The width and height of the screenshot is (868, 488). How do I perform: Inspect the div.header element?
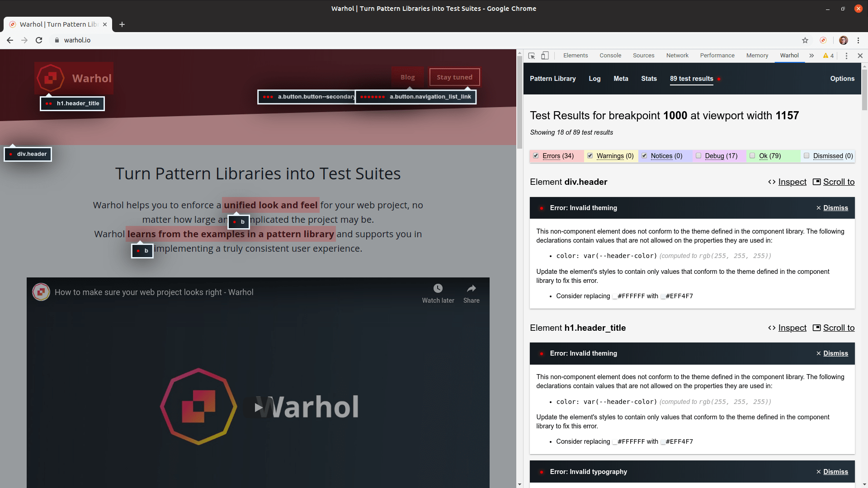[787, 182]
